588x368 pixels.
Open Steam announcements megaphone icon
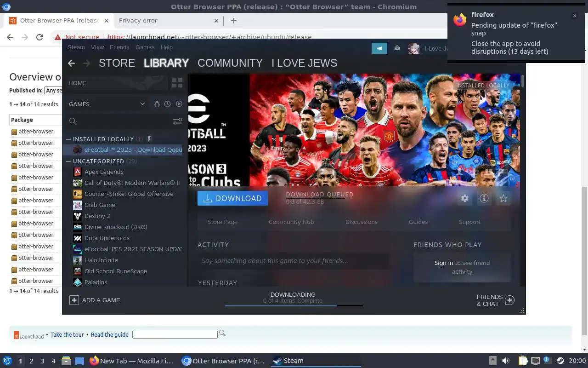(x=379, y=48)
